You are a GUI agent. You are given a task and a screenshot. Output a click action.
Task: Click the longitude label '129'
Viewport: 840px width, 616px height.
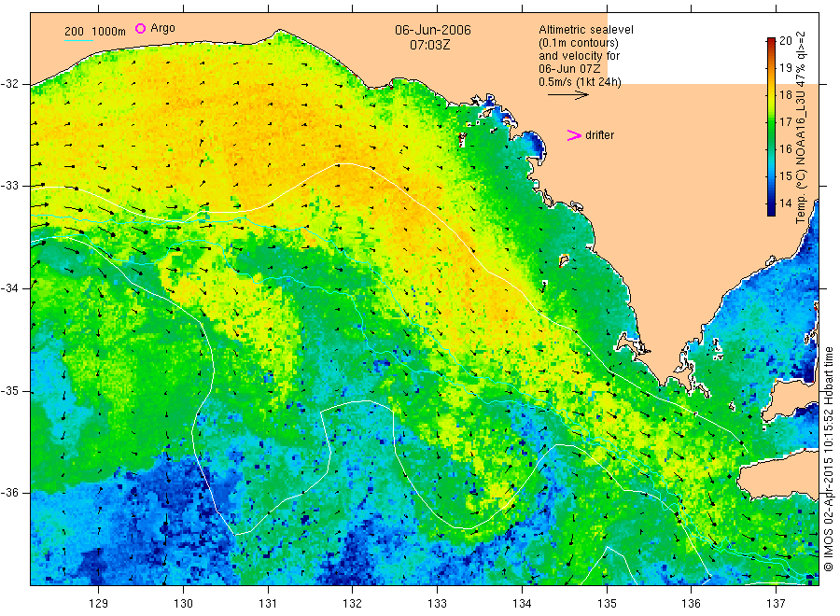pyautogui.click(x=99, y=604)
